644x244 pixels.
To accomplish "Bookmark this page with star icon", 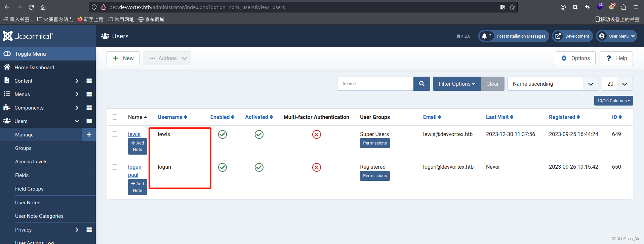I will coord(512,7).
